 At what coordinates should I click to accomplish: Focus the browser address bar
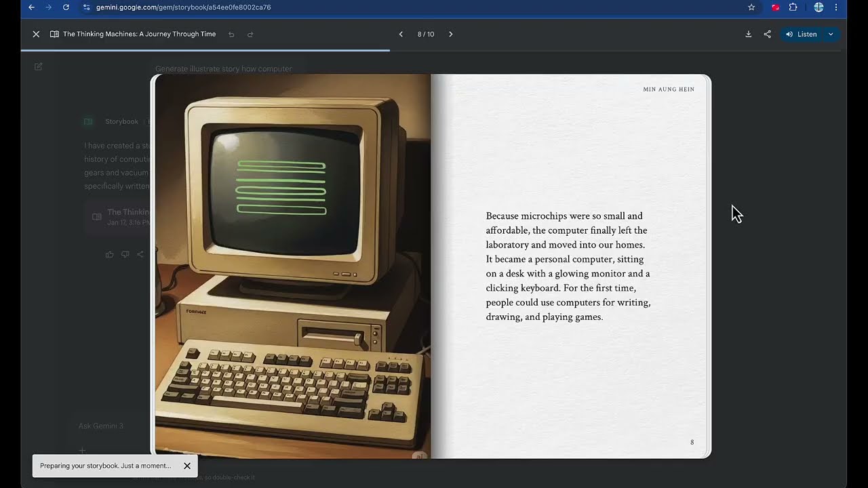coord(414,7)
